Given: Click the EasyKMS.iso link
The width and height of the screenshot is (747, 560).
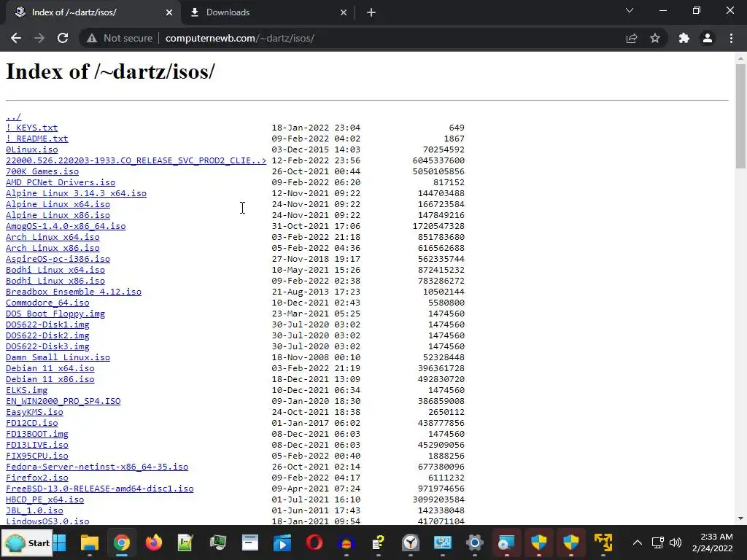Looking at the screenshot, I should (x=34, y=413).
